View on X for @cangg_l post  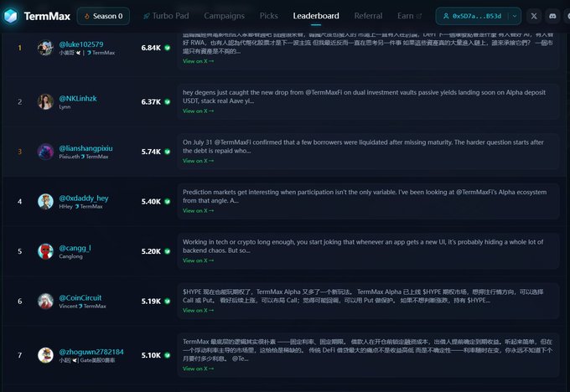pos(198,260)
